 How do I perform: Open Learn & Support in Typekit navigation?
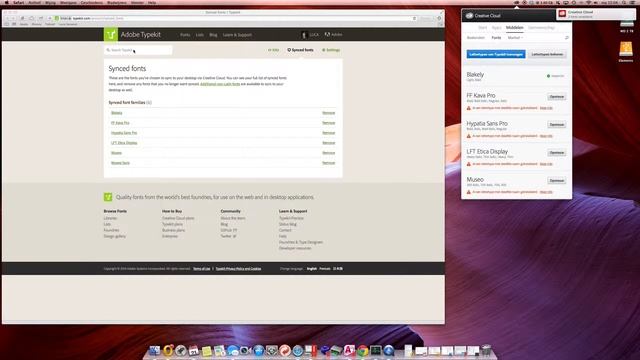click(x=237, y=35)
